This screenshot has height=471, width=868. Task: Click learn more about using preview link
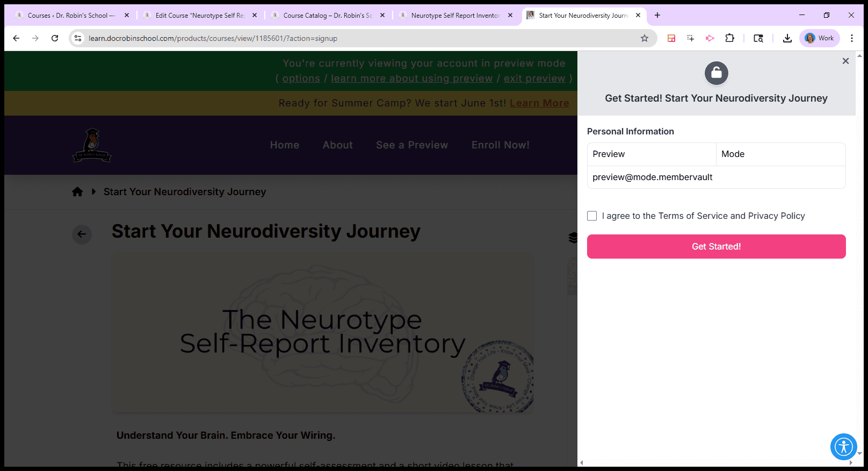(x=411, y=78)
